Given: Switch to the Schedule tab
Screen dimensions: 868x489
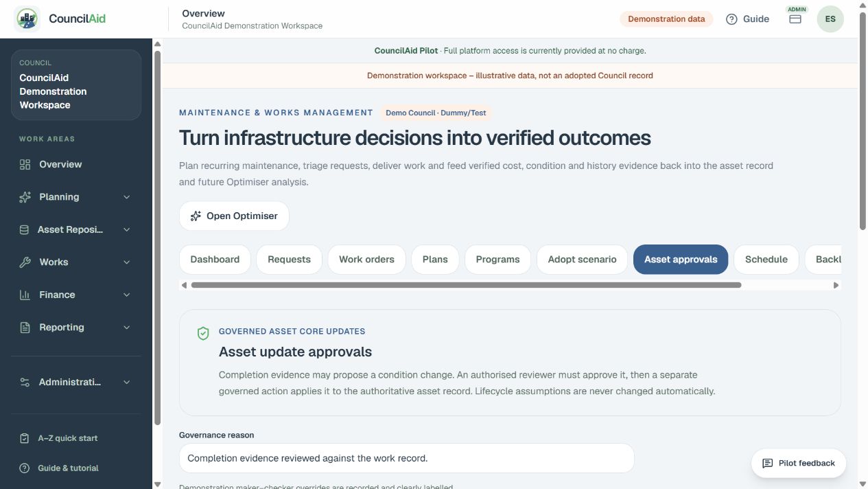Looking at the screenshot, I should [766, 260].
